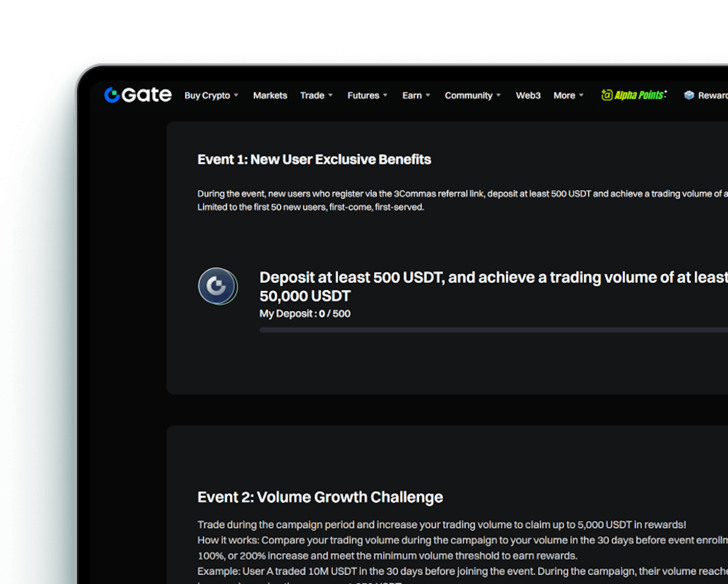This screenshot has width=728, height=584.
Task: Click the Alpha Points @ icon
Action: pos(607,95)
